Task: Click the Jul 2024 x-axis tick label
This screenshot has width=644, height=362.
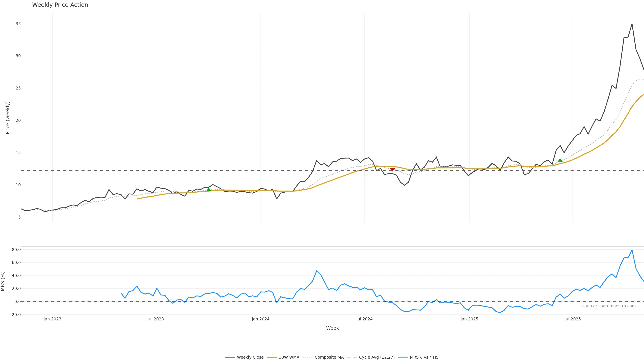Action: click(364, 319)
